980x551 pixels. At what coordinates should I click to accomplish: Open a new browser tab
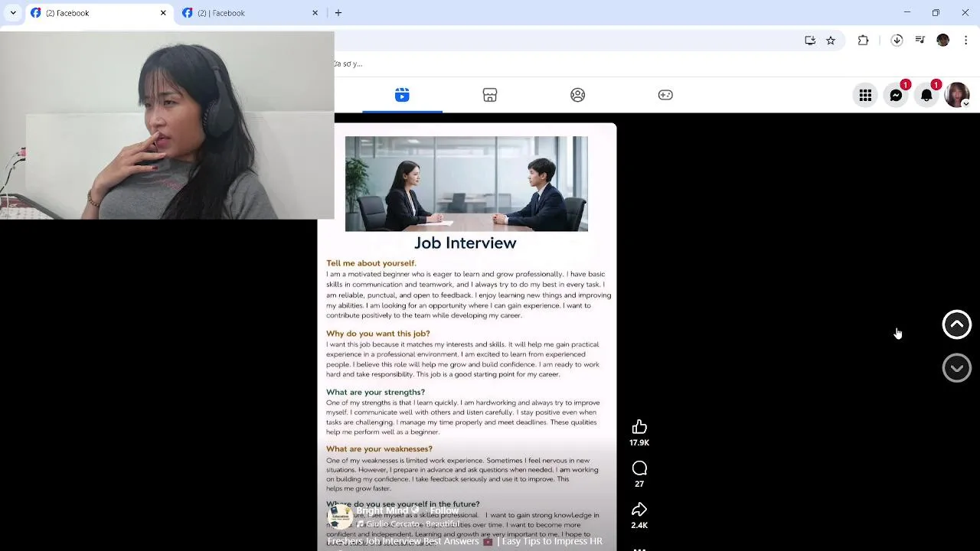coord(338,13)
